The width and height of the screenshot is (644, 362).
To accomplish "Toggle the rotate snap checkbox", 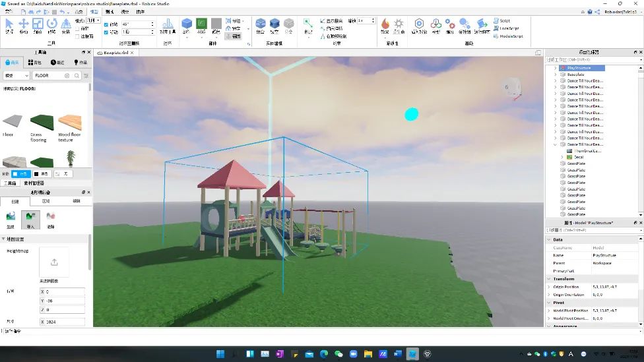I will click(106, 24).
